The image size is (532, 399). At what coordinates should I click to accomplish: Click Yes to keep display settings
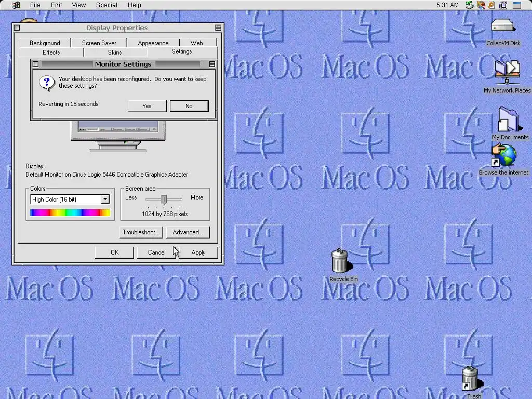click(147, 106)
